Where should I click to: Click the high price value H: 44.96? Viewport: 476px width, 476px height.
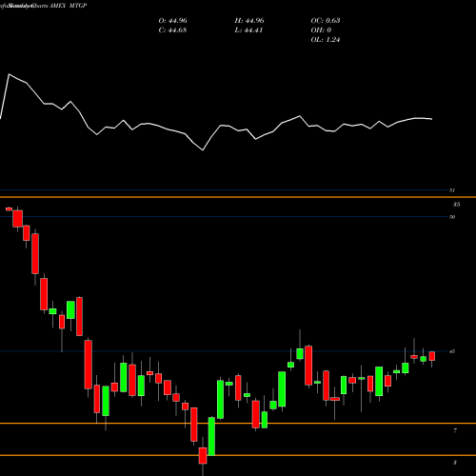249,21
